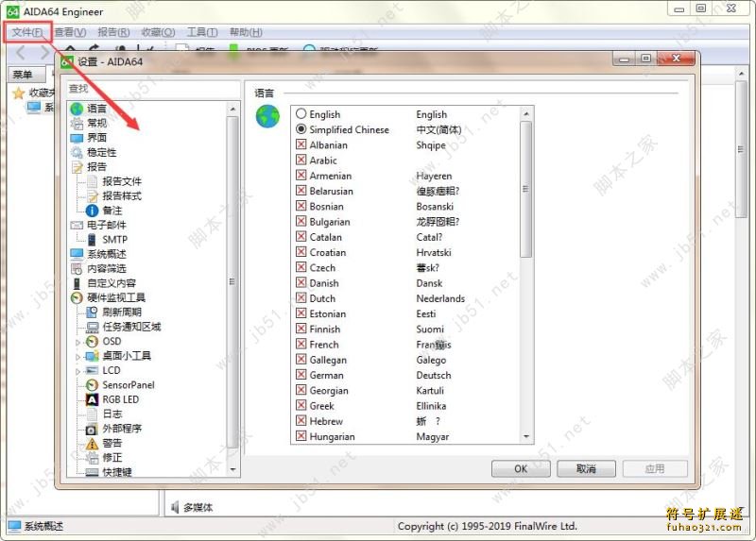
Task: Select Simplified Chinese radio button
Action: (x=301, y=129)
